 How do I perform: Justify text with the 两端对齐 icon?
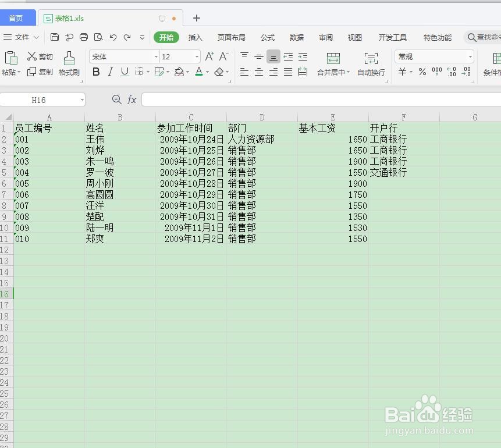click(288, 72)
